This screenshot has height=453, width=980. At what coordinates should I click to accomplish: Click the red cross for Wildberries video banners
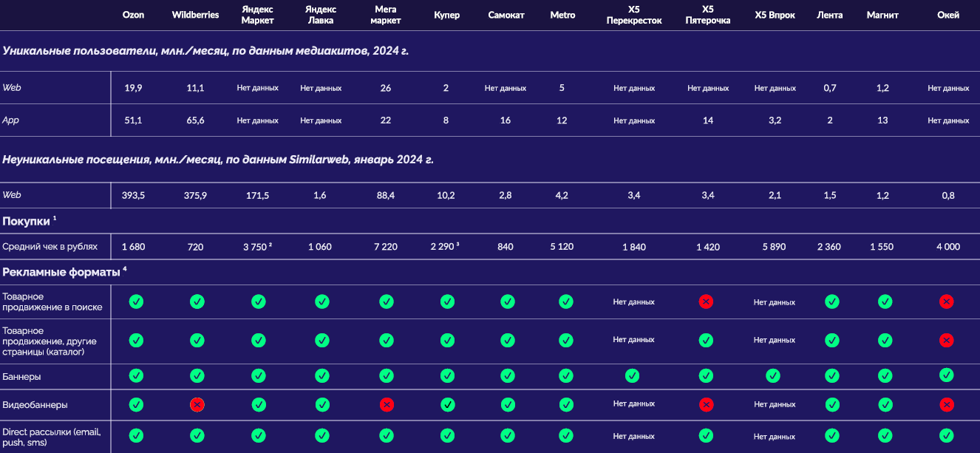tap(197, 404)
